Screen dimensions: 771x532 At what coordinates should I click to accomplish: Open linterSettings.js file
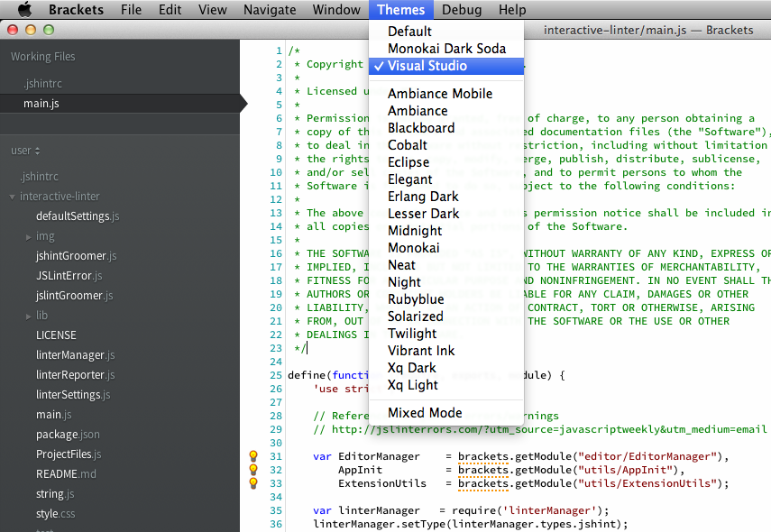[x=73, y=395]
